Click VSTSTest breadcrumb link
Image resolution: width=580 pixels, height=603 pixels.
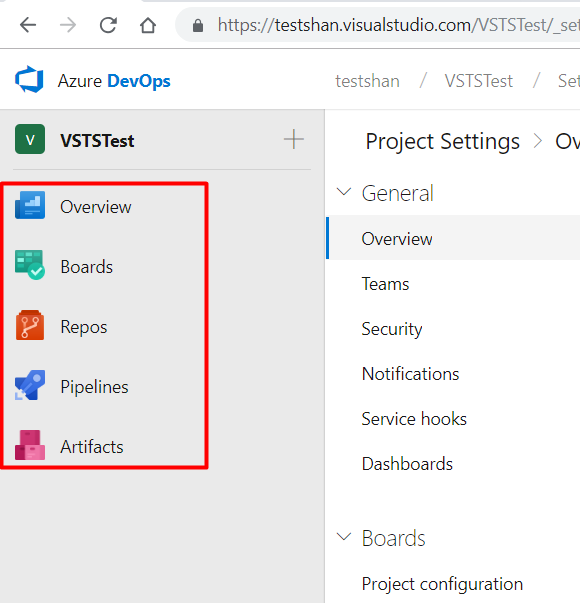[479, 81]
